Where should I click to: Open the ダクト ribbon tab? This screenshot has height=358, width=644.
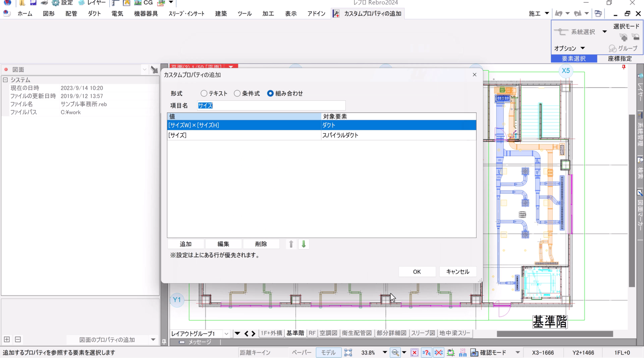[94, 14]
